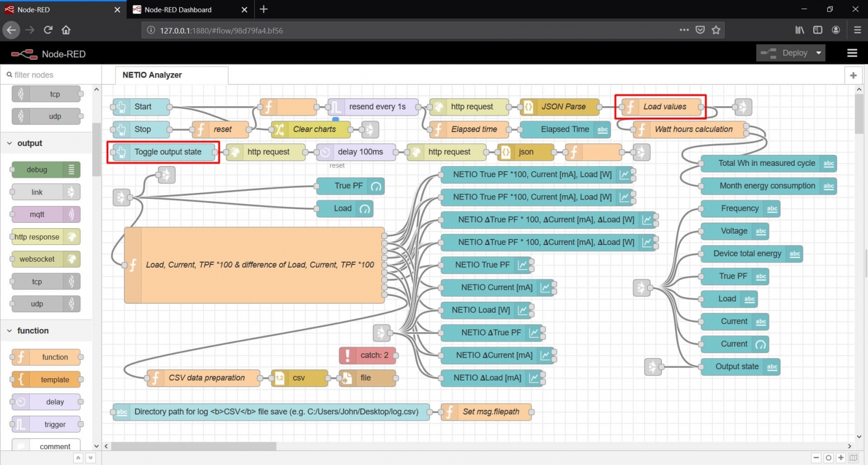Click the palette vertical scrollbar thumb
Viewport: 868px width, 465px height.
coord(96,150)
